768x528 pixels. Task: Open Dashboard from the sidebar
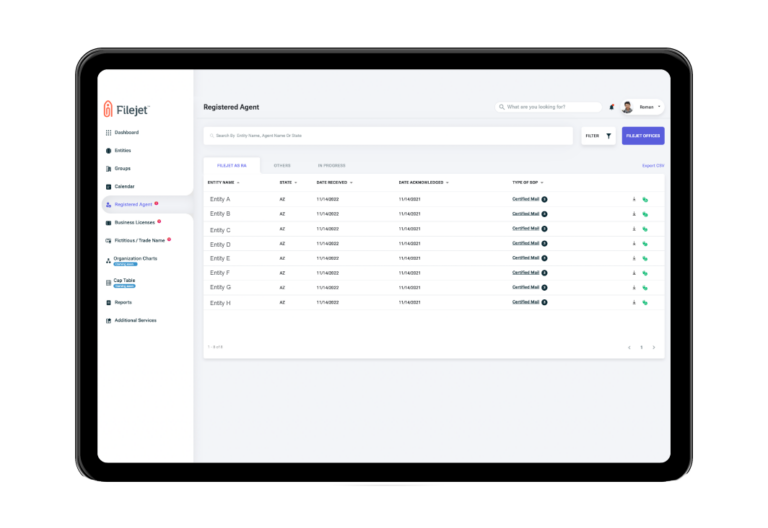coord(122,132)
